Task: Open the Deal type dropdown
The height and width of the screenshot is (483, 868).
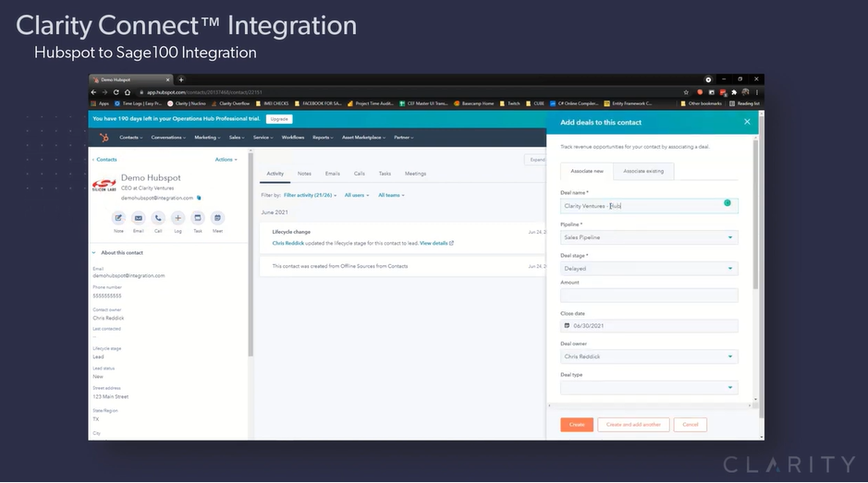Action: click(649, 387)
